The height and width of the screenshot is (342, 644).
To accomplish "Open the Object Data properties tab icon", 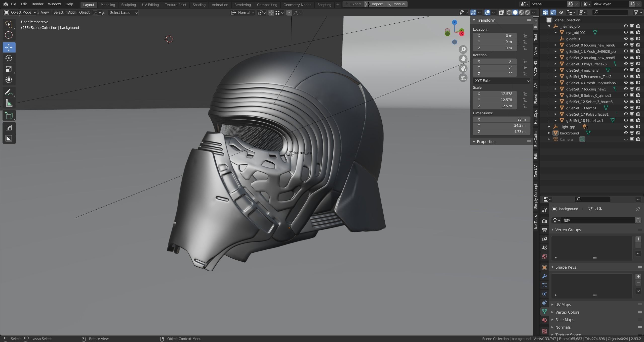I will click(544, 311).
